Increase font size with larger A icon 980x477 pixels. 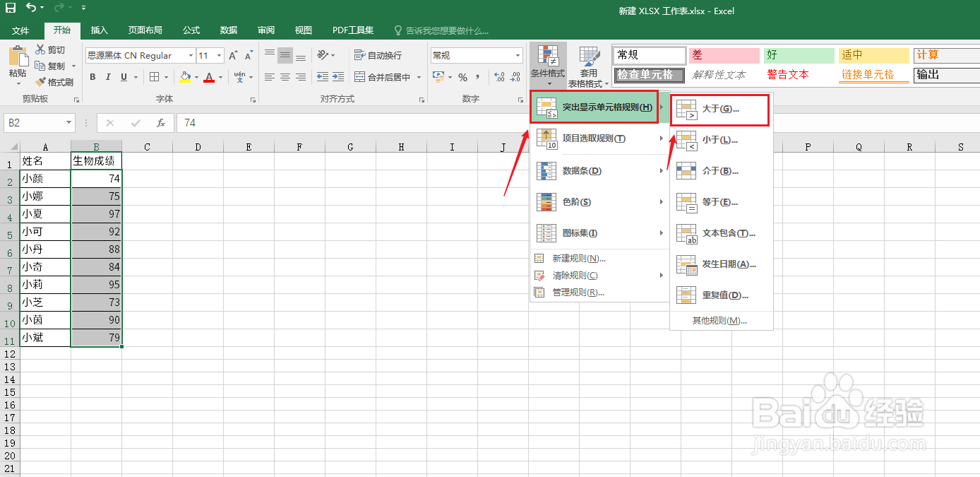point(234,55)
